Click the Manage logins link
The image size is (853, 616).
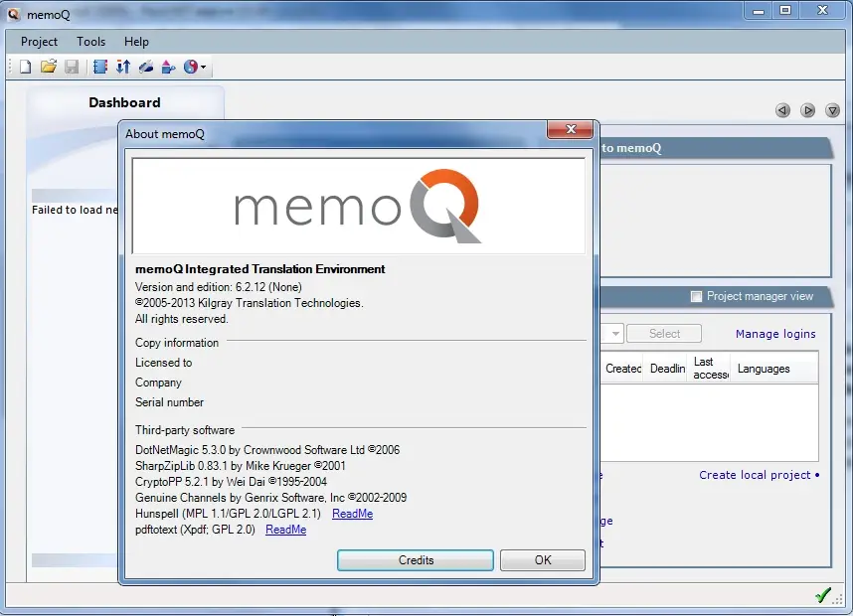(775, 334)
